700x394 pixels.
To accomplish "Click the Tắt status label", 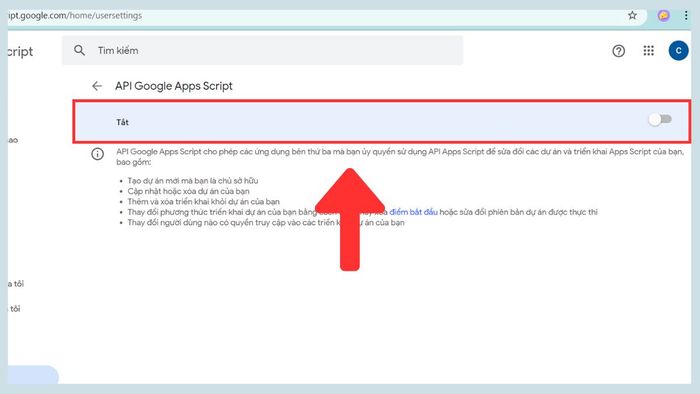I will 122,122.
